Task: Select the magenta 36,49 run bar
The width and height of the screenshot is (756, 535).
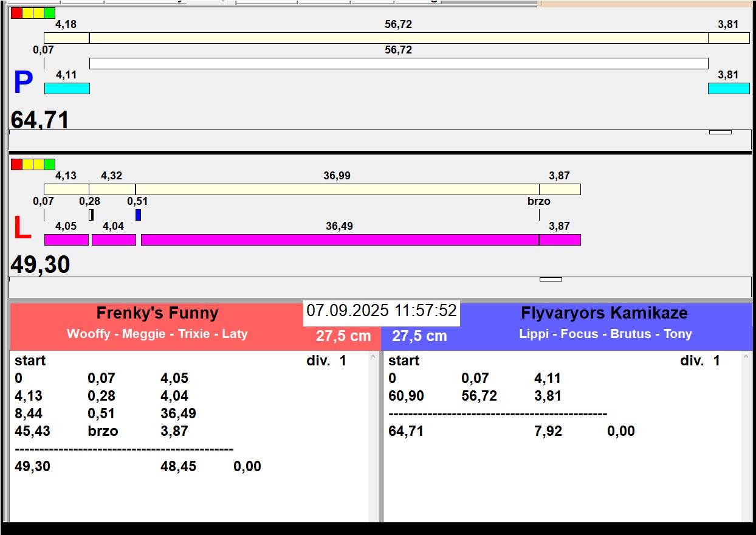Action: tap(339, 240)
